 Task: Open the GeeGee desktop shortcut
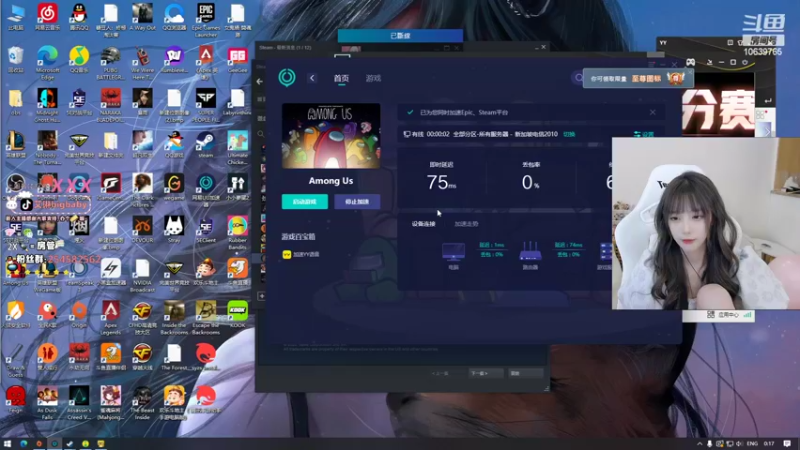(x=237, y=59)
